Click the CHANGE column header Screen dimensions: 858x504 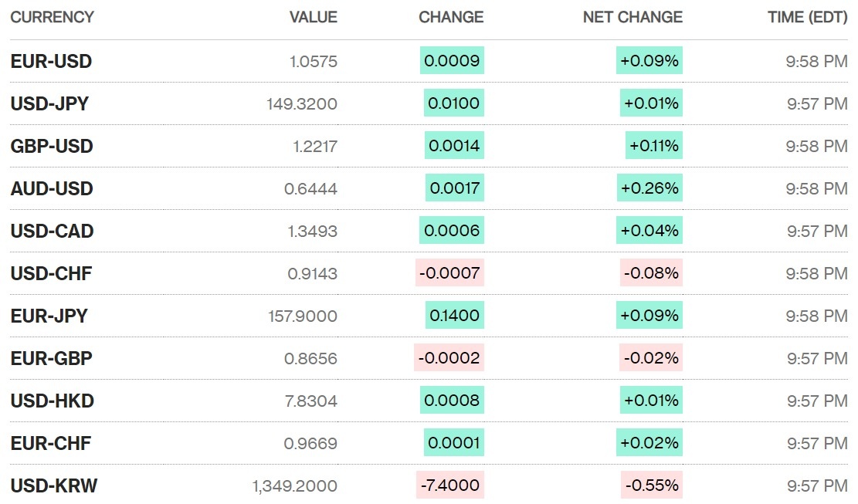tap(451, 17)
